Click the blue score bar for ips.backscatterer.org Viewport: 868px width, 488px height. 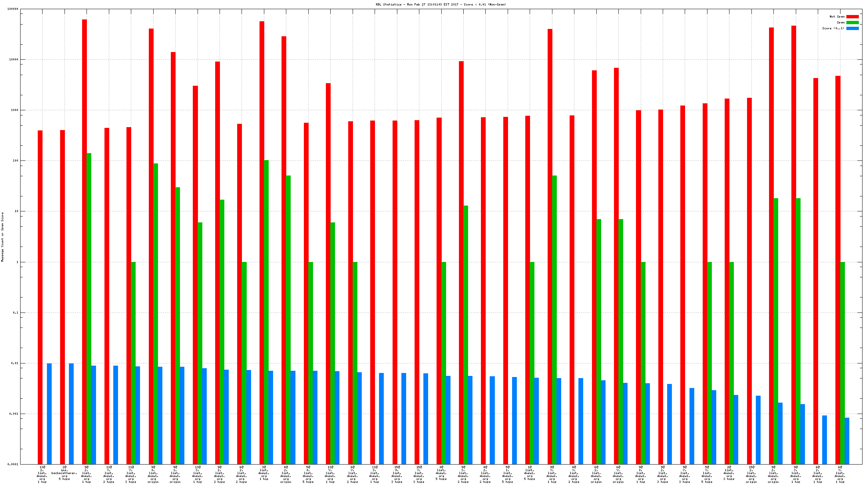coord(71,413)
